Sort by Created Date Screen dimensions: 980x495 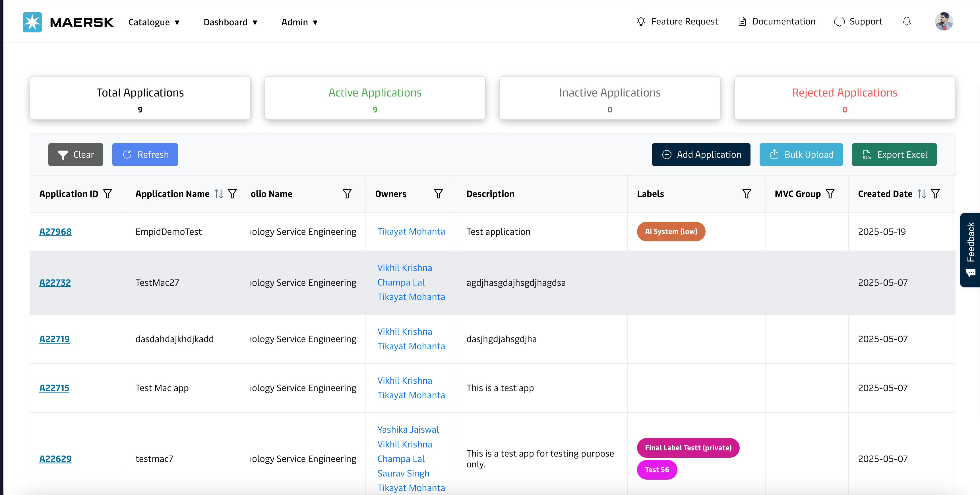[x=921, y=194]
